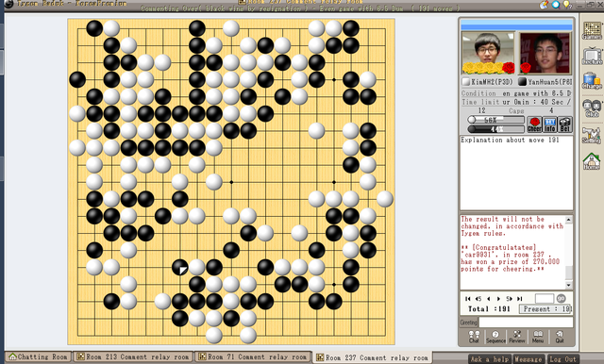The height and width of the screenshot is (364, 604).
Task: Click the white 56% cheer bar
Action: click(495, 120)
